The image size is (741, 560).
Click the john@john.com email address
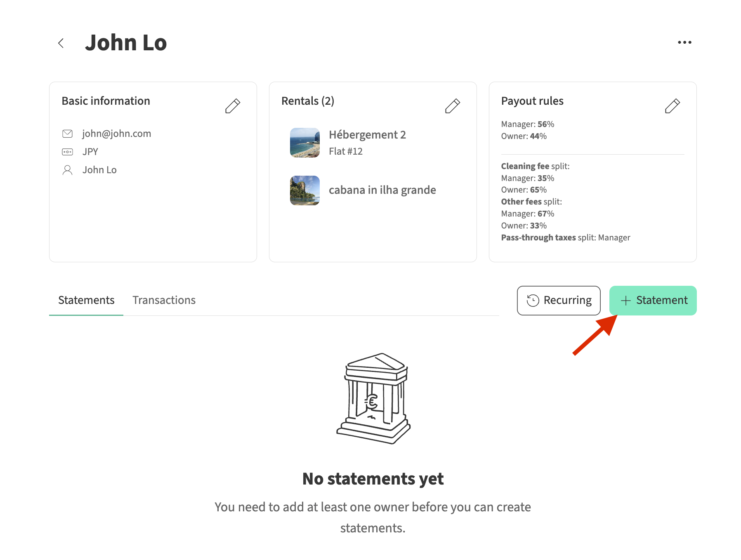116,134
